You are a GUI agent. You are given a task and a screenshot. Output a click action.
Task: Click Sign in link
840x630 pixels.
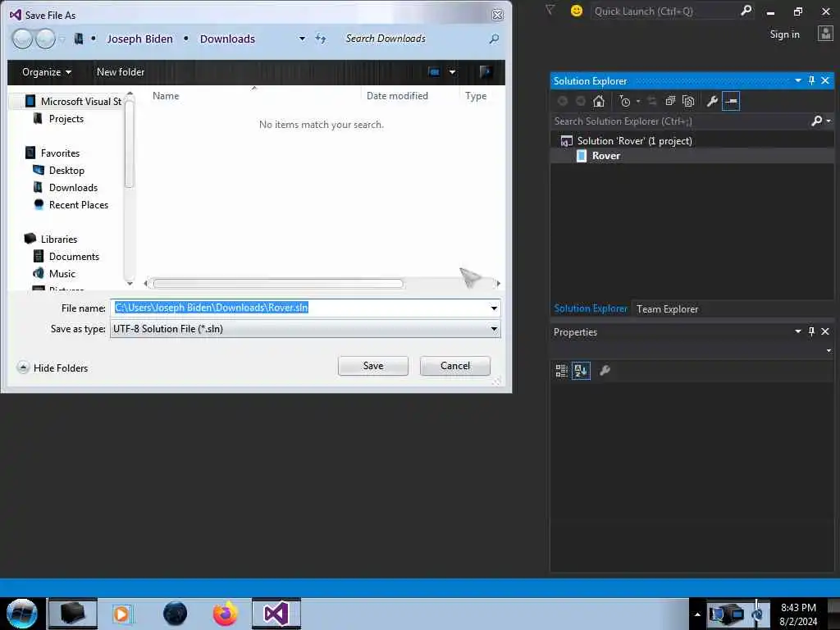point(784,34)
